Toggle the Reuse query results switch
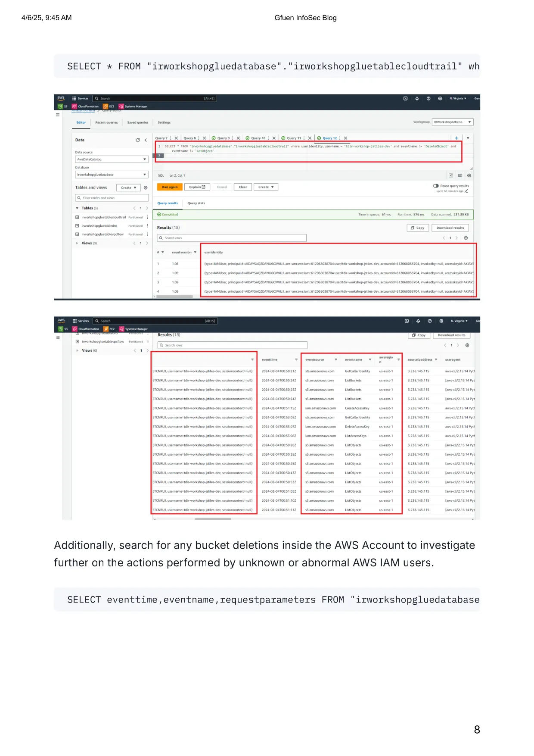The width and height of the screenshot is (534, 756). (436, 186)
